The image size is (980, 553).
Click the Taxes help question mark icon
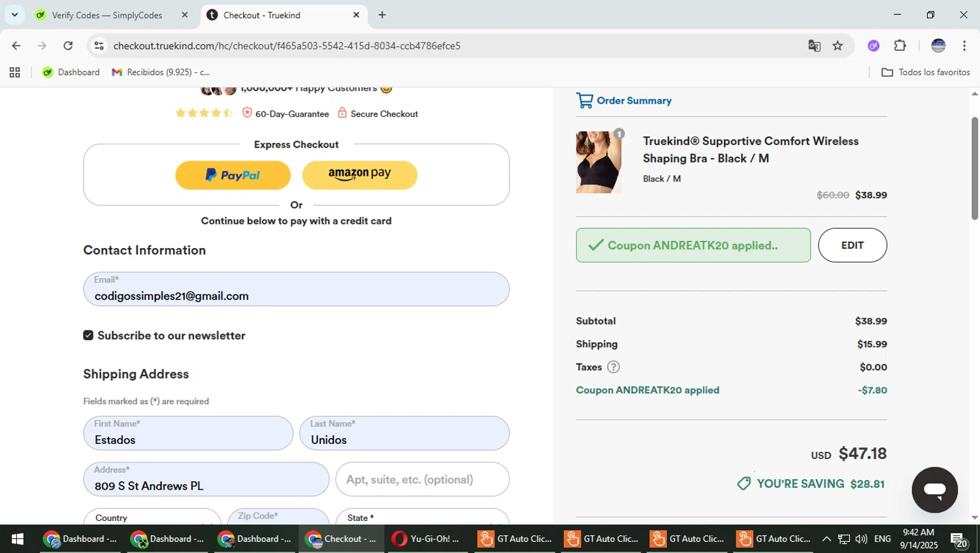(x=613, y=367)
